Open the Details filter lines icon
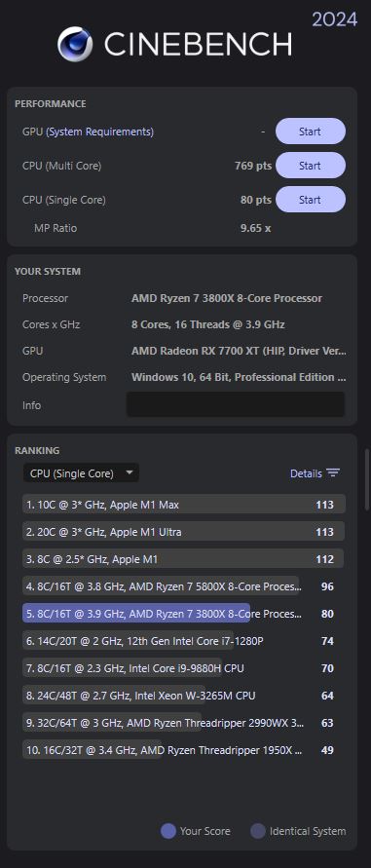 click(333, 472)
